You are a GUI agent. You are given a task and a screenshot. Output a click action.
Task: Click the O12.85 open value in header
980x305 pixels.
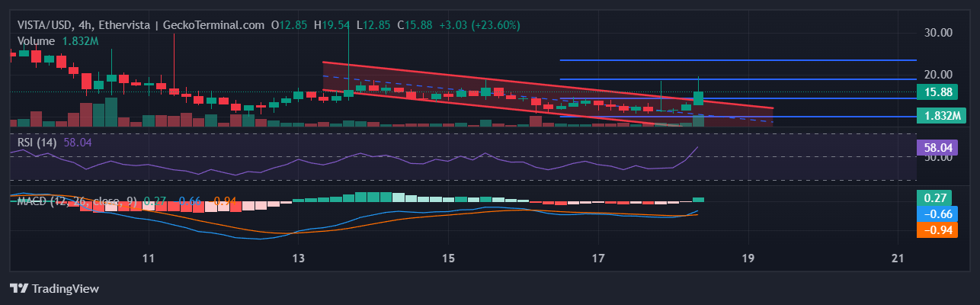(x=290, y=24)
